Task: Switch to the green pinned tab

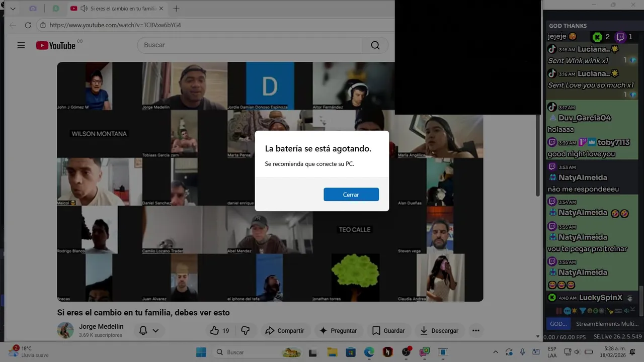Action: click(x=56, y=9)
